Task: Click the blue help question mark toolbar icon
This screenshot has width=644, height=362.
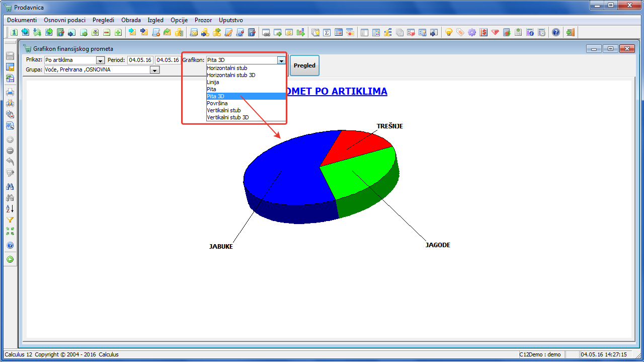Action: [555, 32]
